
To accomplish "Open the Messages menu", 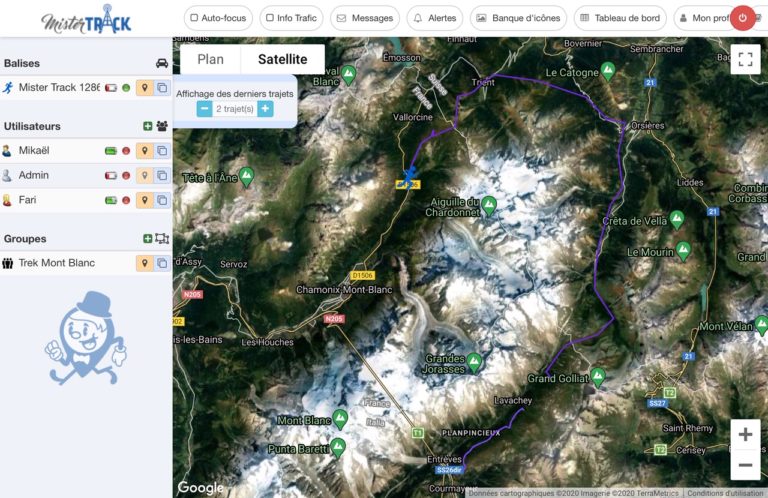I will pyautogui.click(x=365, y=18).
